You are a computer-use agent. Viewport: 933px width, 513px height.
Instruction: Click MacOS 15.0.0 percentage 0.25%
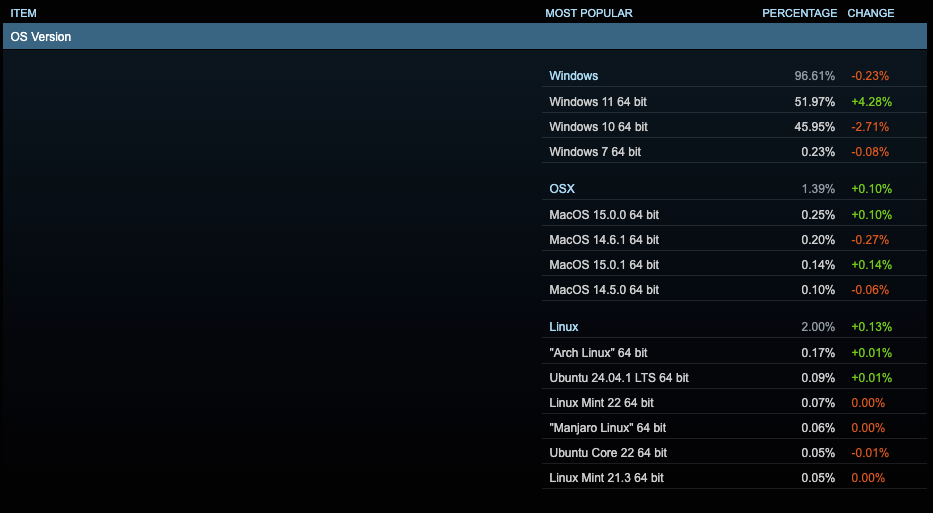818,215
